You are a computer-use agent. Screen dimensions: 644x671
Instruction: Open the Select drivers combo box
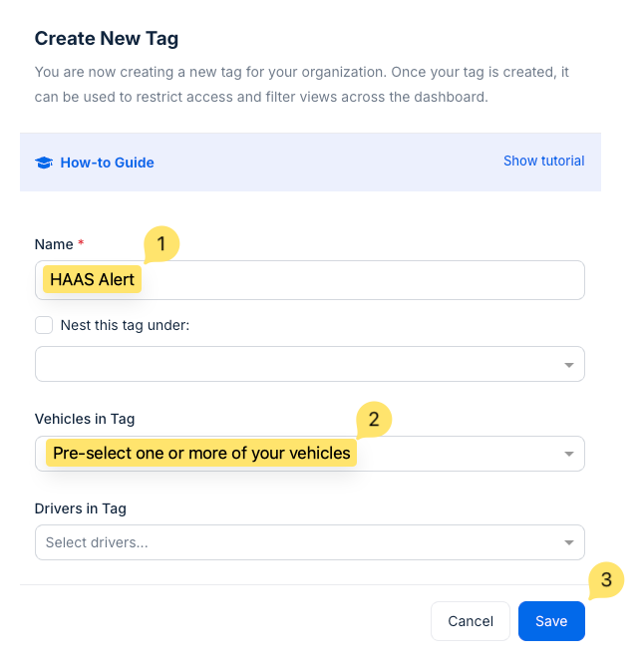pyautogui.click(x=299, y=543)
